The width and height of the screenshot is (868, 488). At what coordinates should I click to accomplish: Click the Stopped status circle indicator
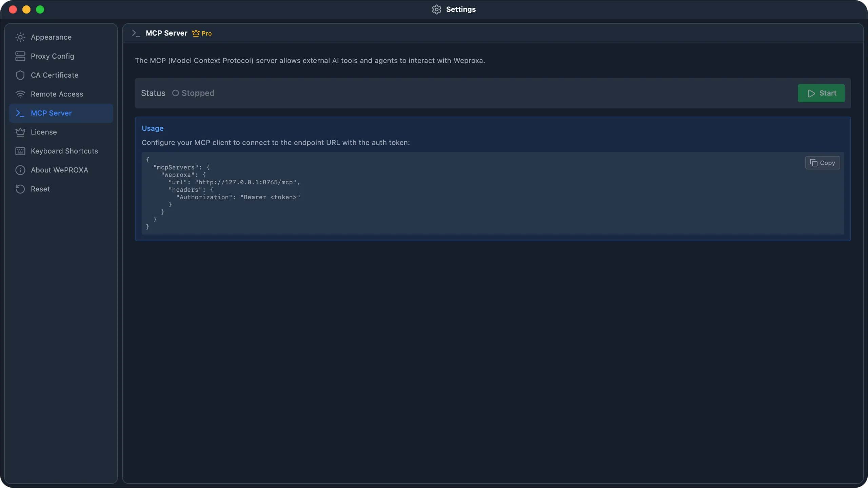[x=175, y=93]
